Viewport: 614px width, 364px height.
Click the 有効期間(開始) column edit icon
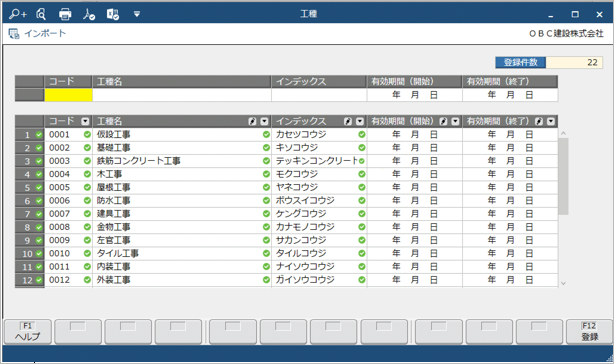click(x=443, y=121)
